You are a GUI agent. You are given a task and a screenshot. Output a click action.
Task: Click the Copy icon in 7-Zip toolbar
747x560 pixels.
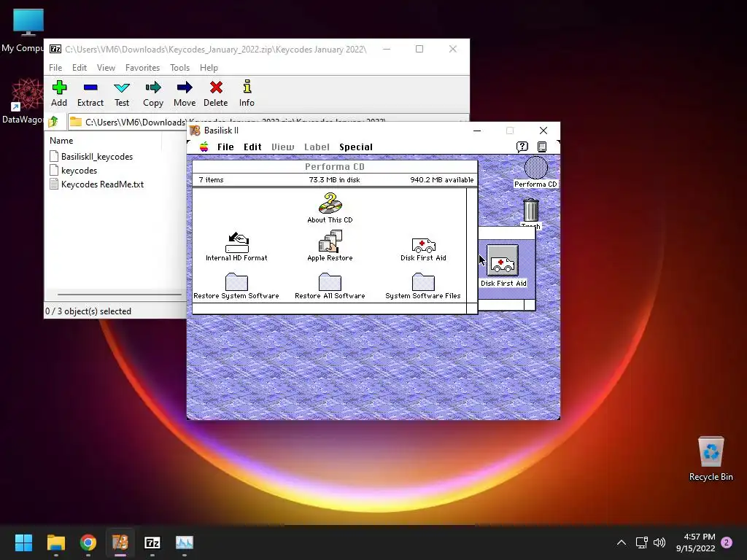[153, 94]
